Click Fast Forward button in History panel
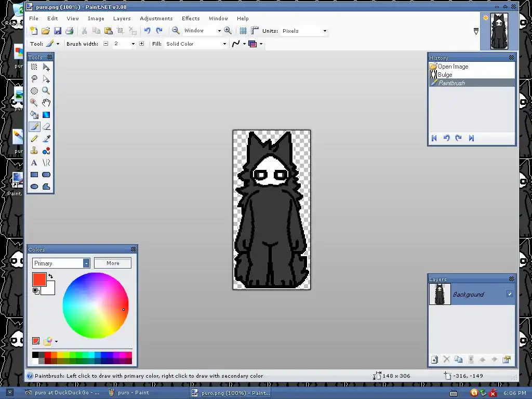The width and height of the screenshot is (532, 399). pyautogui.click(x=471, y=138)
